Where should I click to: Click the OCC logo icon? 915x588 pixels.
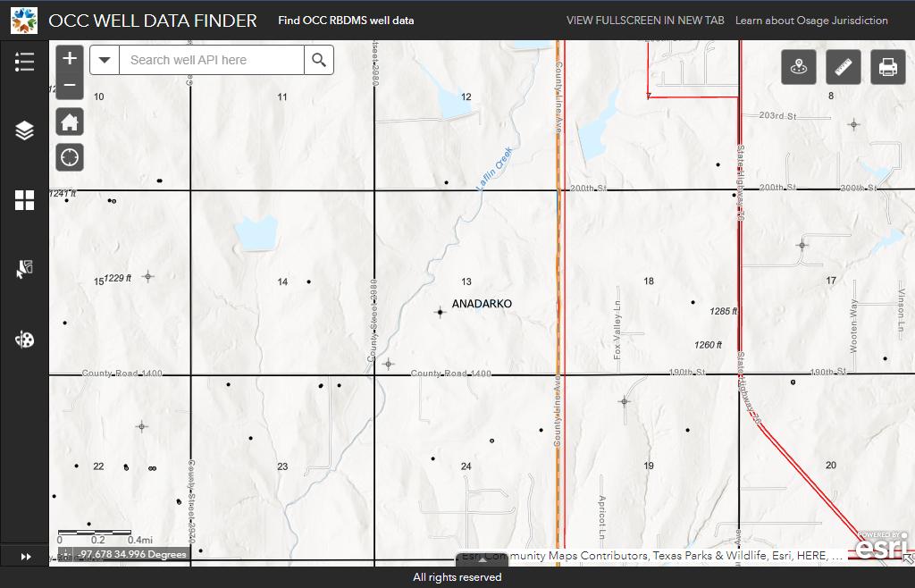(24, 21)
